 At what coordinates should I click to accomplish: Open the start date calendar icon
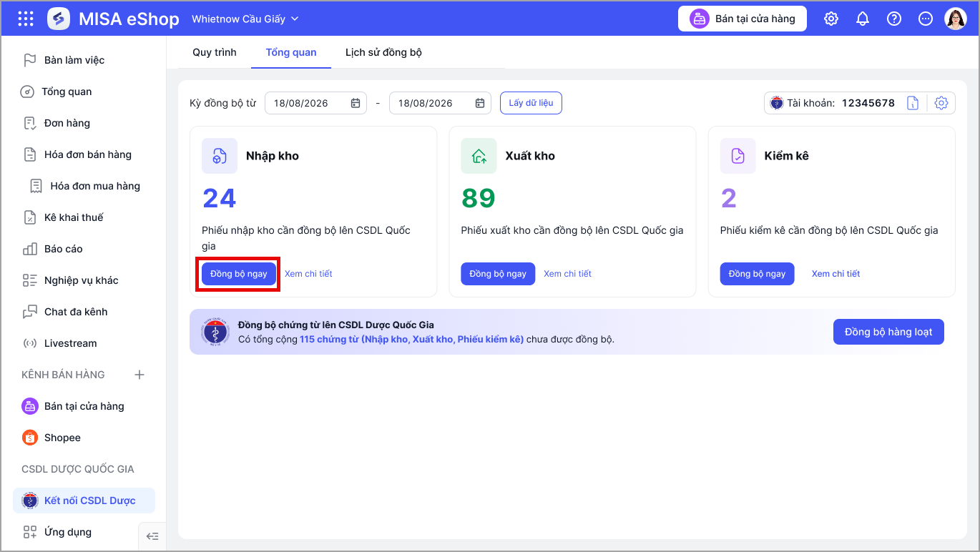coord(356,103)
